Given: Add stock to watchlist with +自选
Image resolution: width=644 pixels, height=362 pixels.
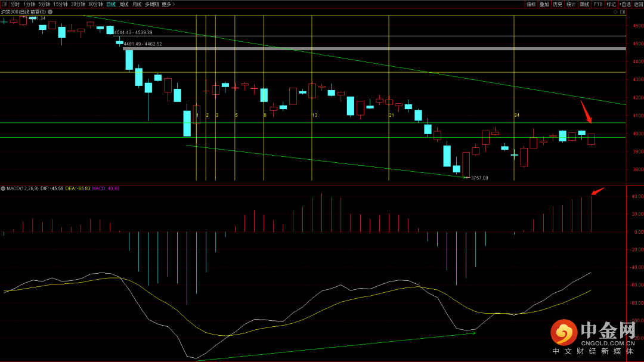Looking at the screenshot, I should click(625, 4).
